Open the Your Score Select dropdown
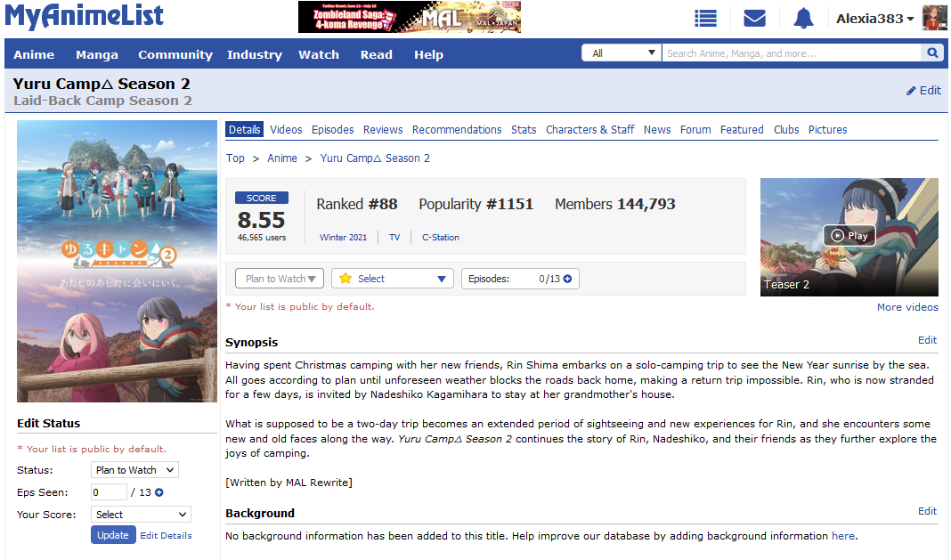The width and height of the screenshot is (951, 560). [x=141, y=514]
